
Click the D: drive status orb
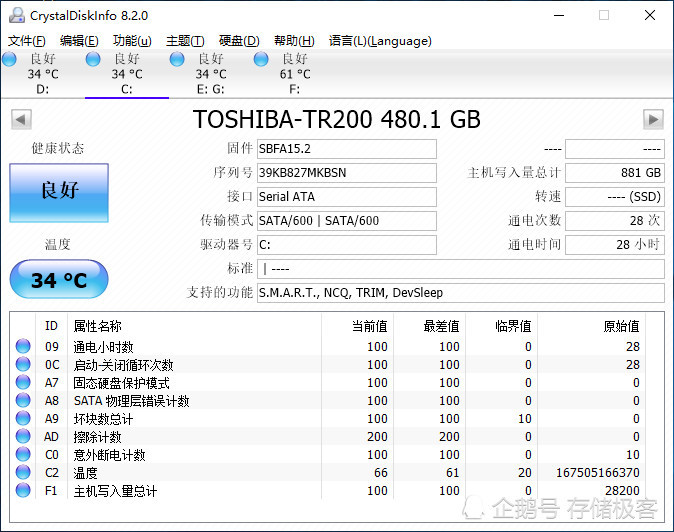(x=9, y=59)
